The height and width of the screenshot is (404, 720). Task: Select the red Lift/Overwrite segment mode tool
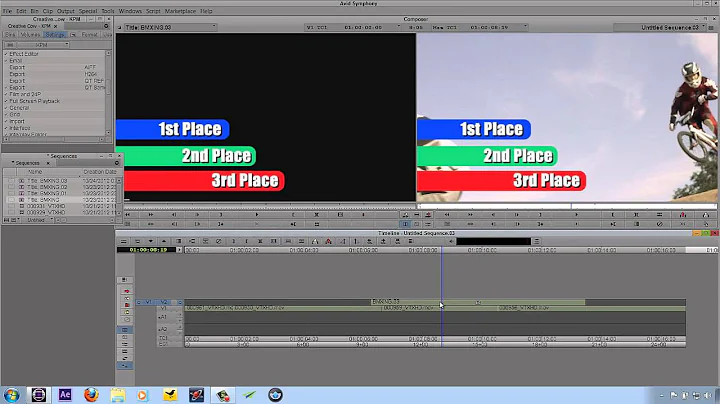click(x=127, y=291)
